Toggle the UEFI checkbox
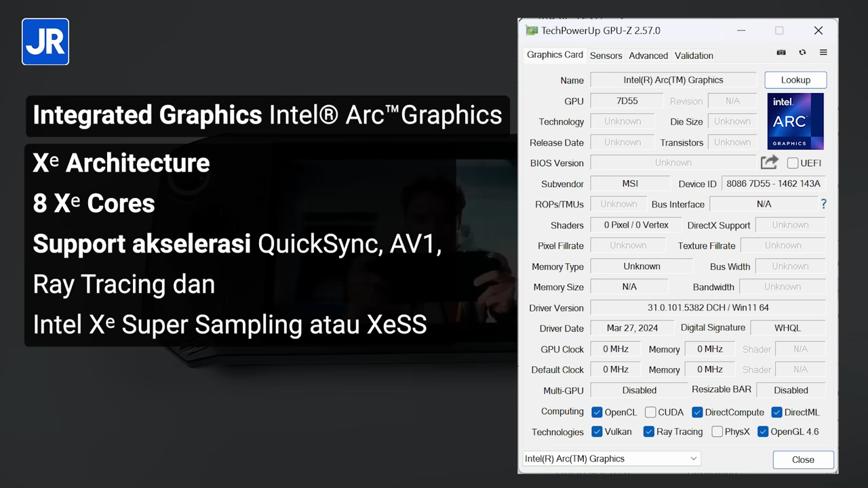This screenshot has height=488, width=868. coord(792,163)
